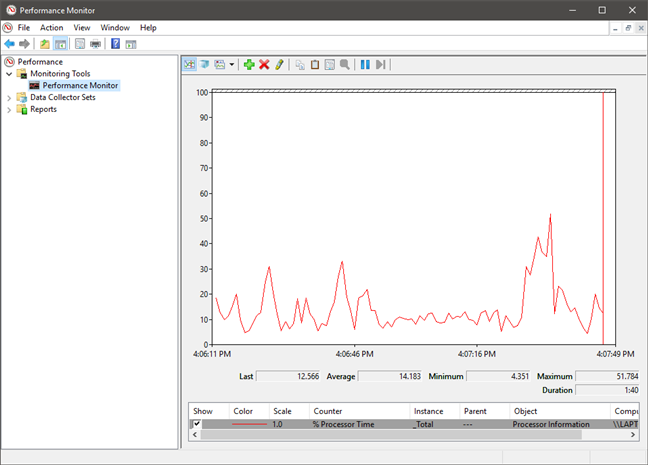648x465 pixels.
Task: Click the View Current Activity icon
Action: click(189, 64)
